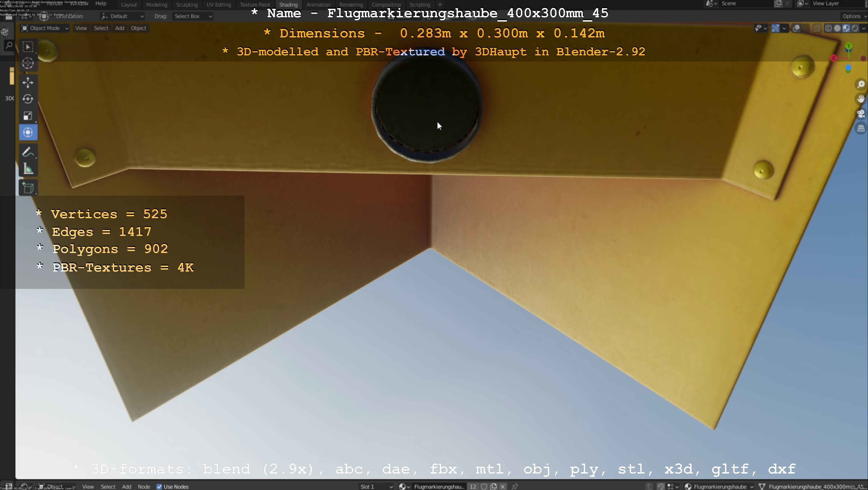
Task: Select the 3D Cursor tool
Action: pyautogui.click(x=28, y=63)
